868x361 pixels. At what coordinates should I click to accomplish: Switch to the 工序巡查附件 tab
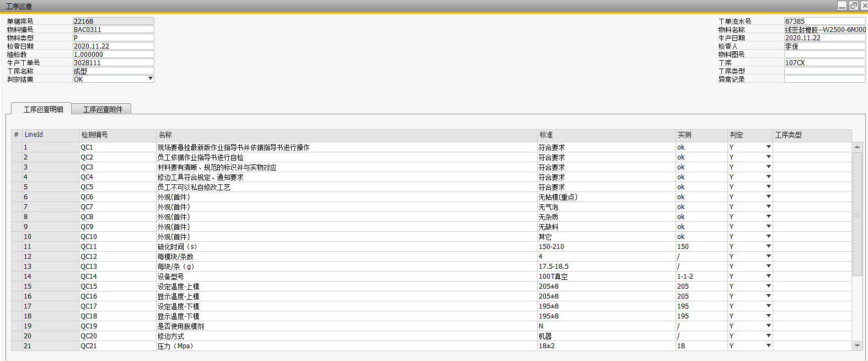tap(103, 109)
